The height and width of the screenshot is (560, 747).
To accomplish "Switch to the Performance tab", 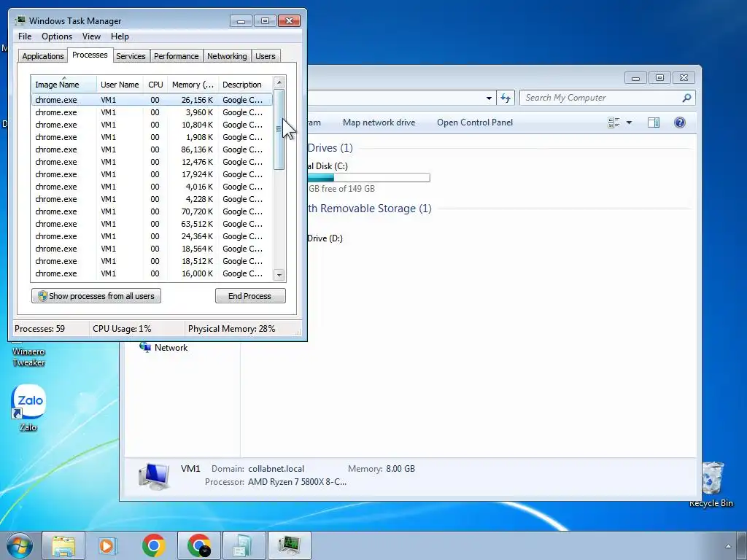I will [x=177, y=56].
